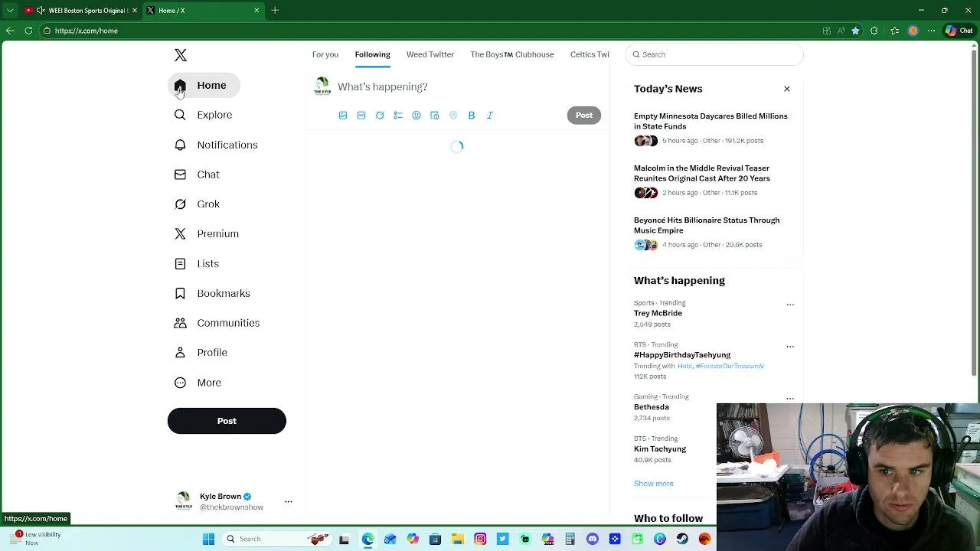Viewport: 980px width, 551px height.
Task: Toggle italic formatting in composer
Action: click(x=490, y=116)
